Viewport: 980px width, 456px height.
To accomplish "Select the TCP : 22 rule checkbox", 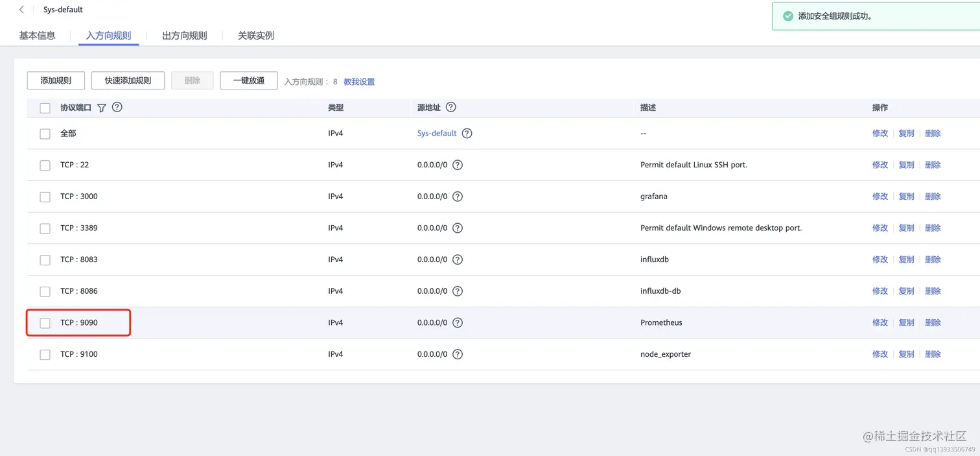I will (45, 165).
